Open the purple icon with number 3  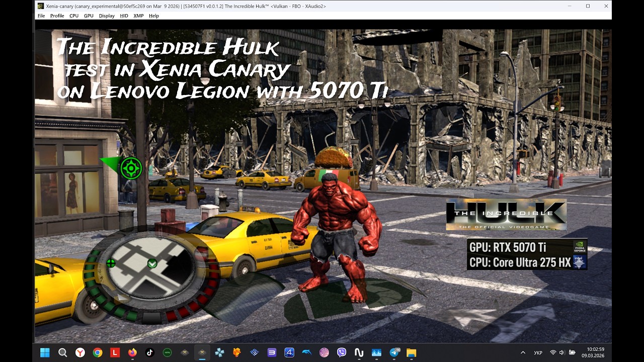(272, 352)
